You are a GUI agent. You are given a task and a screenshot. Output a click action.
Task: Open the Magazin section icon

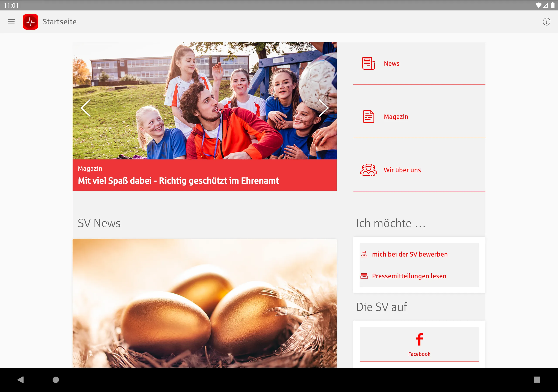pyautogui.click(x=367, y=117)
